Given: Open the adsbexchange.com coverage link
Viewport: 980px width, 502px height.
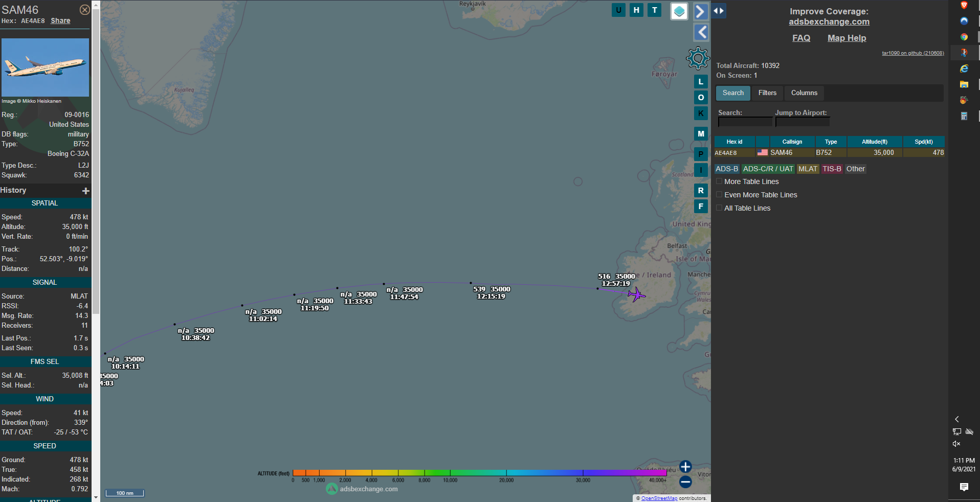Looking at the screenshot, I should 829,21.
